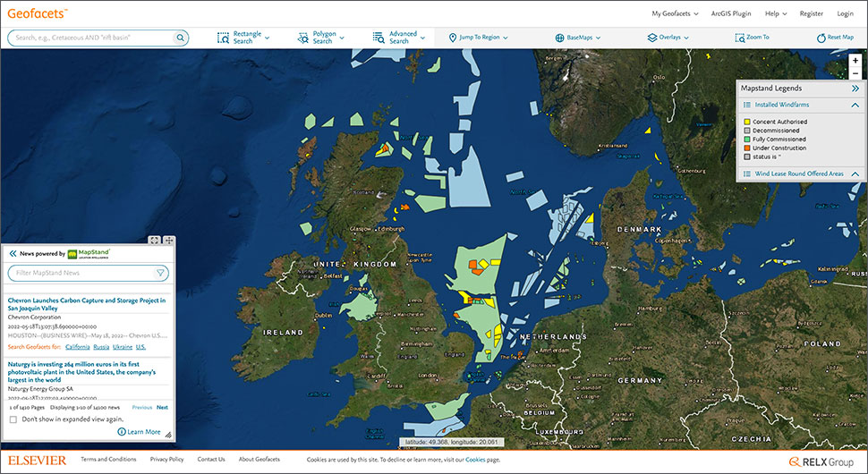This screenshot has height=474, width=868.
Task: Search Geofacets for U.S.
Action: tap(140, 347)
